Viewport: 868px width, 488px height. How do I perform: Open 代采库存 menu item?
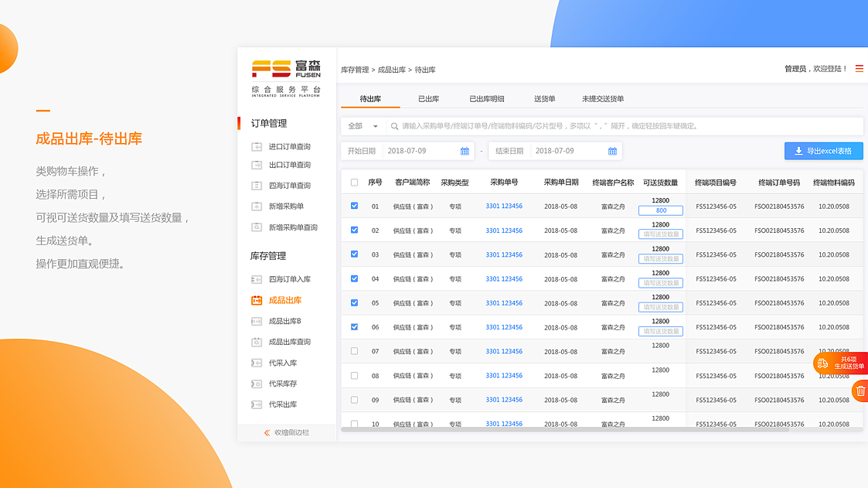283,384
